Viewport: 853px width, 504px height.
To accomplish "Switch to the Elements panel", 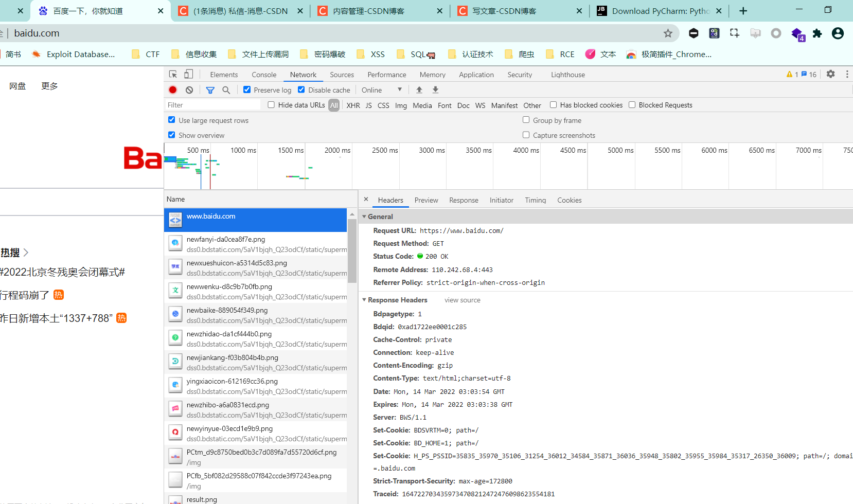I will tap(224, 75).
